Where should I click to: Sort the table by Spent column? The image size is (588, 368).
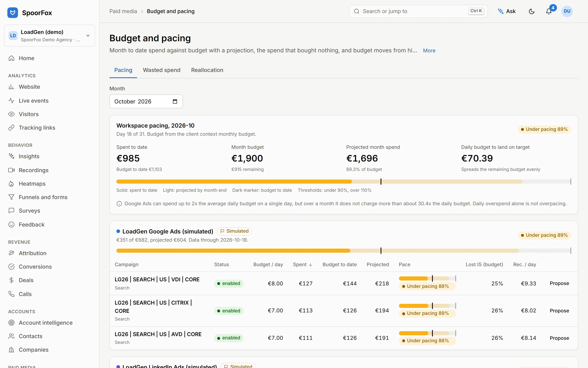[303, 265]
